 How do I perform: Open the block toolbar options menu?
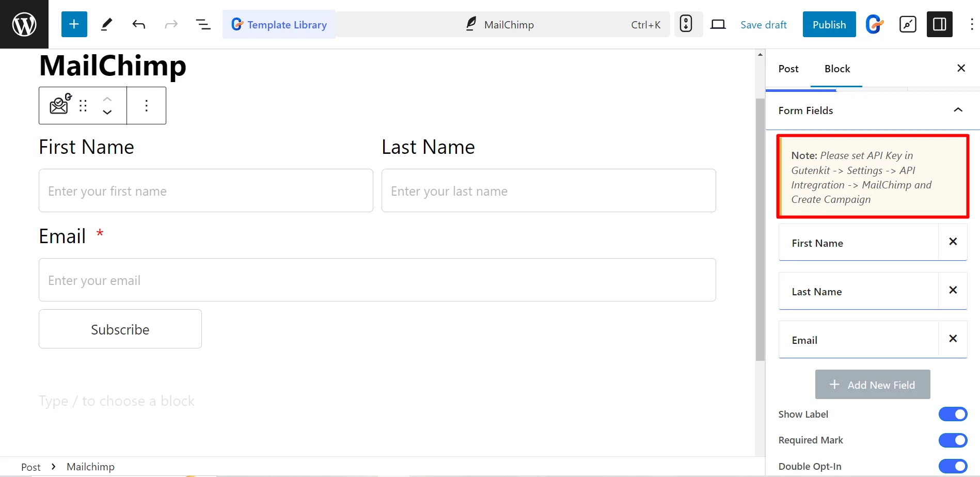coord(147,105)
